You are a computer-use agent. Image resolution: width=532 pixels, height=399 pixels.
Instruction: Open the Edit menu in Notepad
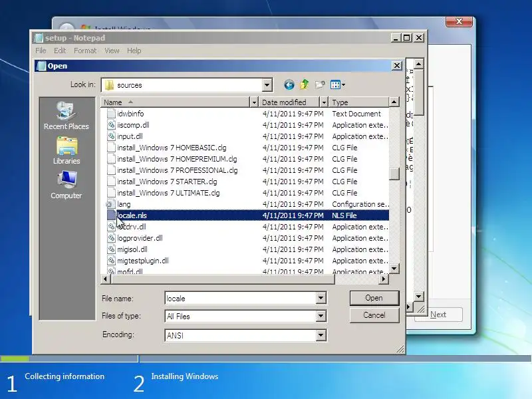point(60,51)
